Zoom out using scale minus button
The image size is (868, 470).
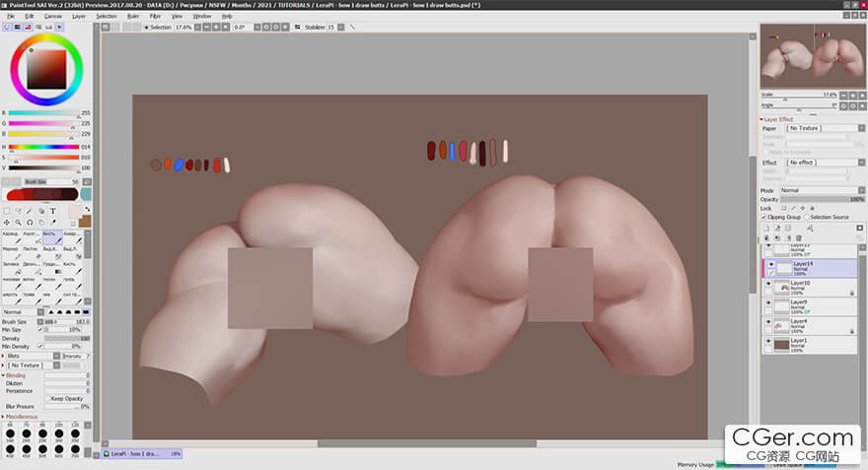pos(843,96)
